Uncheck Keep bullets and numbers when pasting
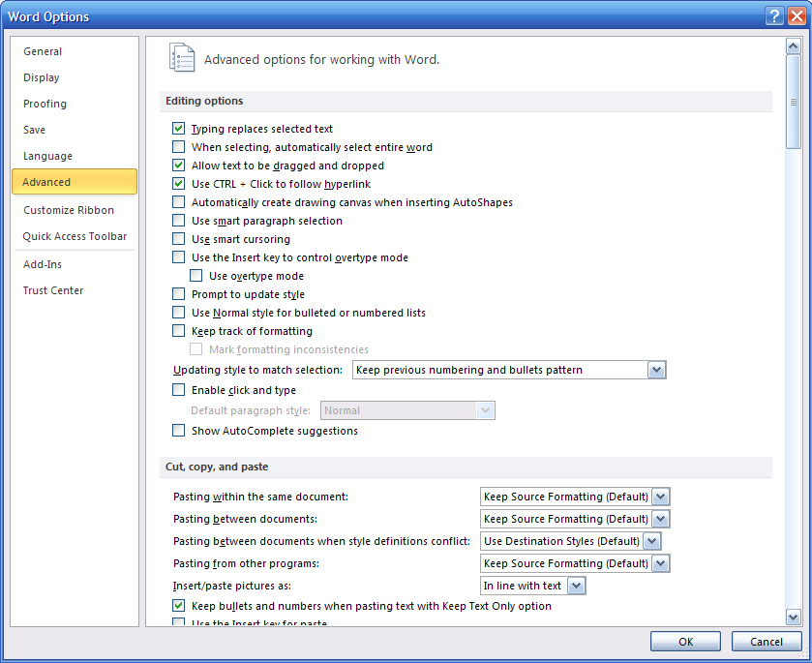This screenshot has height=663, width=812. click(179, 606)
